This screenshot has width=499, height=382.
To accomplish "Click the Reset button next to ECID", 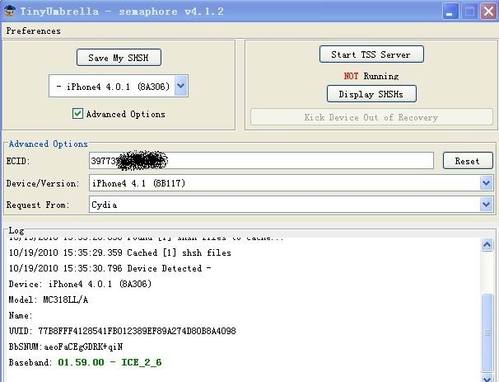I will tap(467, 161).
